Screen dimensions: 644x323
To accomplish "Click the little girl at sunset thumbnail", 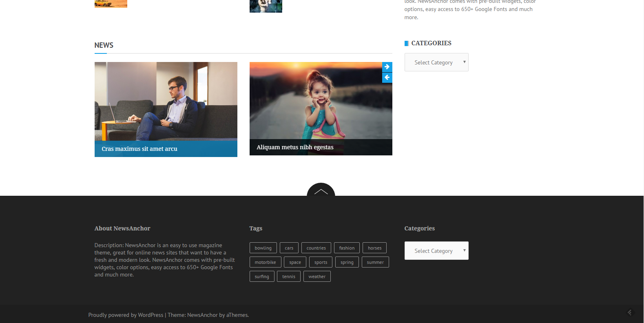I will 321,101.
